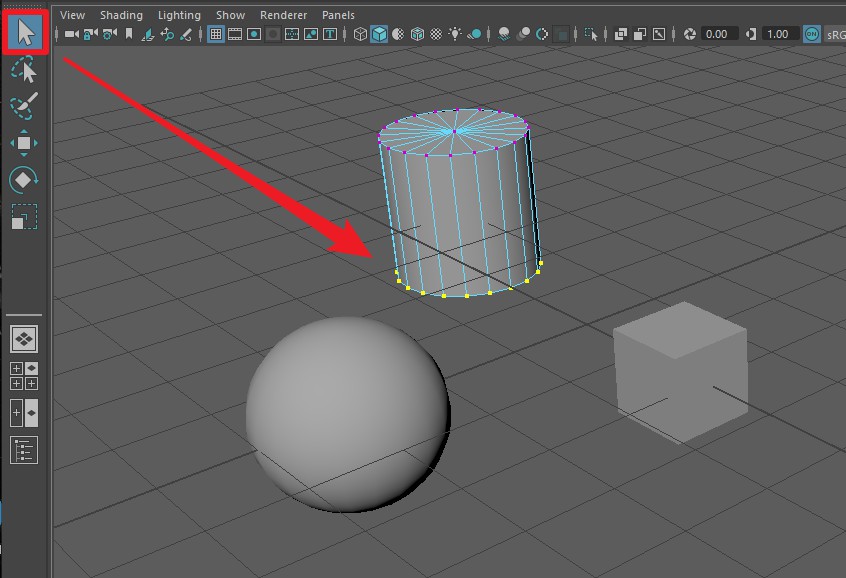
Task: Toggle the Safe Action display
Action: pos(311,35)
